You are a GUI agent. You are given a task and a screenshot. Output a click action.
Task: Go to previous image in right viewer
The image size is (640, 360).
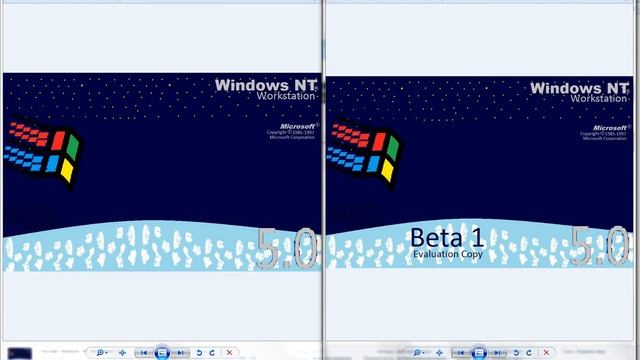pyautogui.click(x=460, y=353)
